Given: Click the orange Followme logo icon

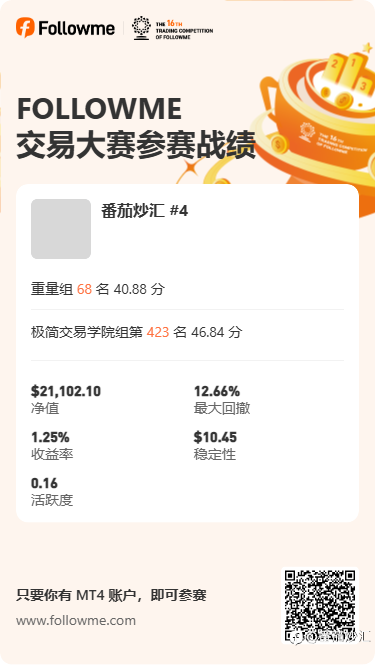Looking at the screenshot, I should [25, 28].
